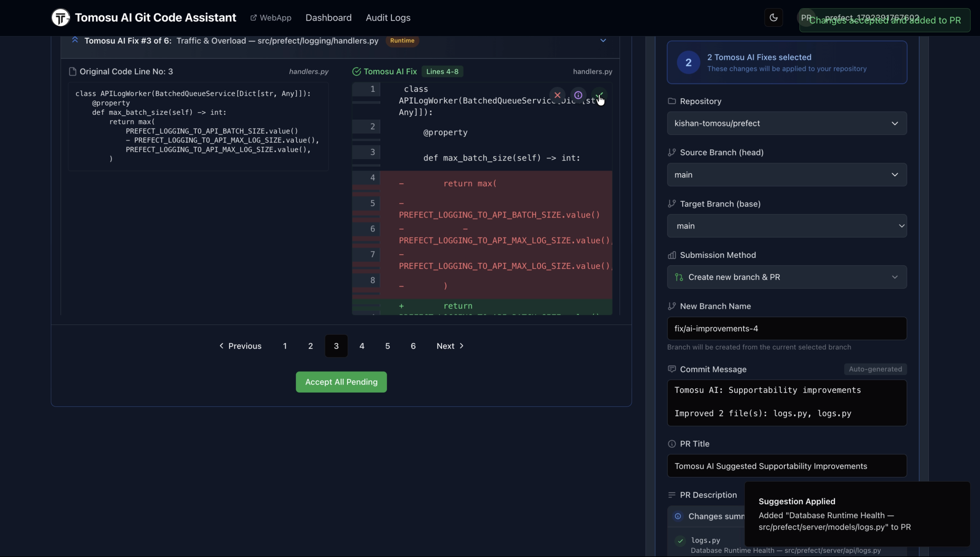
Task: Click the New Branch Name field
Action: 787,329
